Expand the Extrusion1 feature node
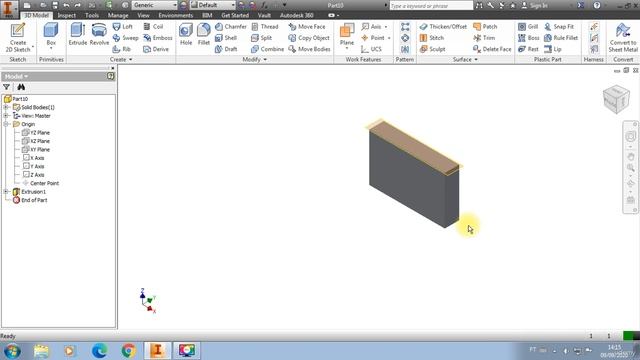 coord(6,192)
